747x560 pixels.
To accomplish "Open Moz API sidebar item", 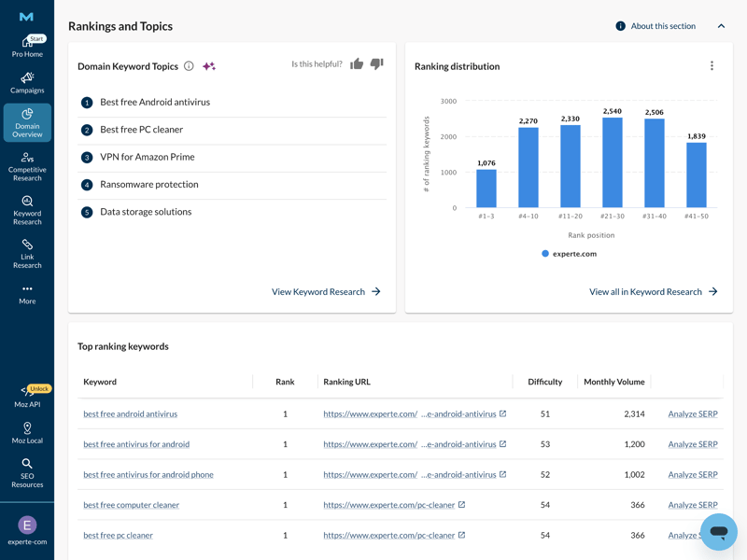I will tap(27, 398).
